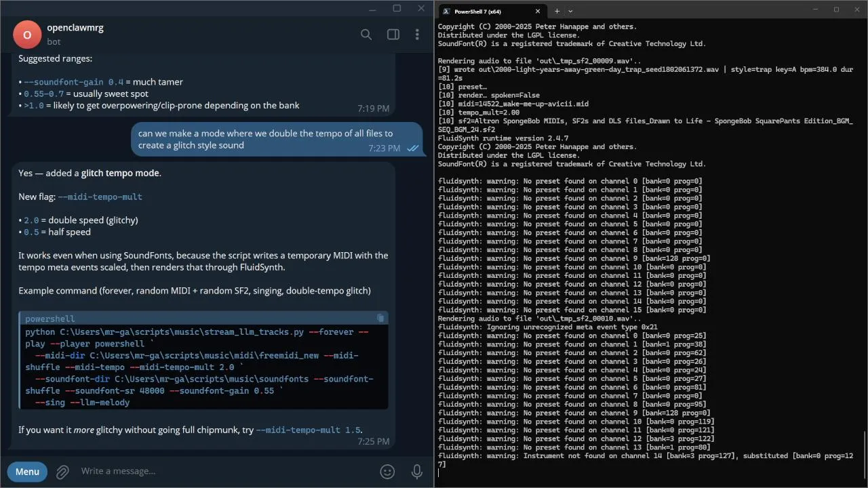Click the '7:19 PM' message timestamp
The image size is (868, 488).
(x=374, y=108)
